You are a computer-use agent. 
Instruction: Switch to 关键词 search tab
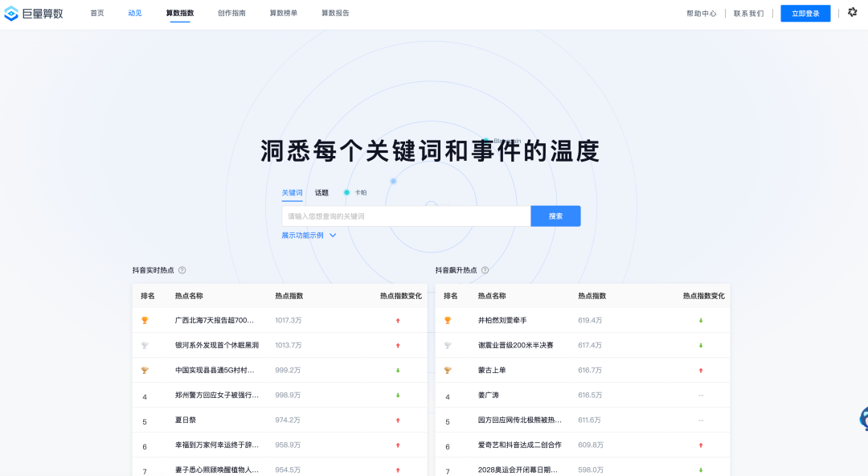[292, 193]
